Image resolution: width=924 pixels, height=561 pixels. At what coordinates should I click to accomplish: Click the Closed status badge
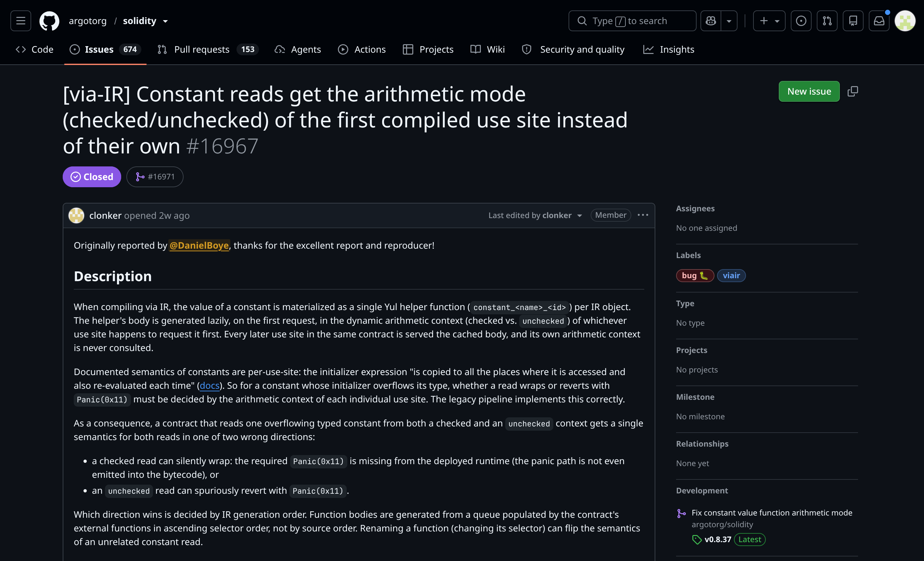point(92,177)
